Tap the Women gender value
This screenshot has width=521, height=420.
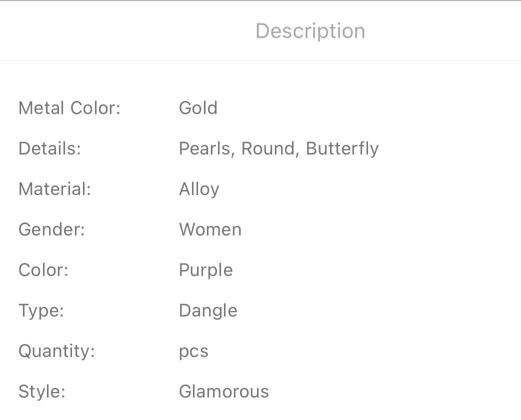pos(210,229)
